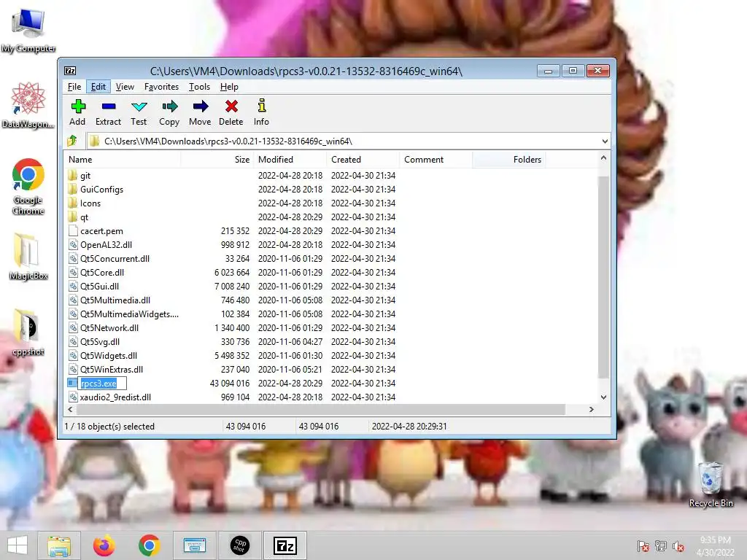Open the Recycle Bin

click(x=711, y=485)
